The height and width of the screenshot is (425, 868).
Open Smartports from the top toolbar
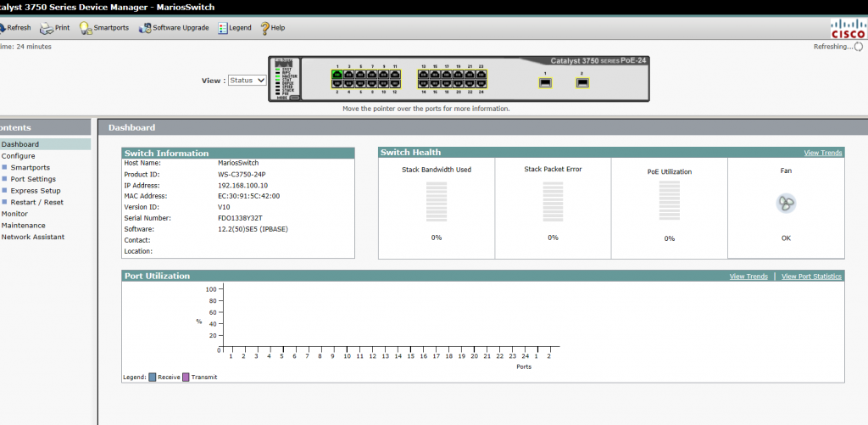tap(104, 28)
